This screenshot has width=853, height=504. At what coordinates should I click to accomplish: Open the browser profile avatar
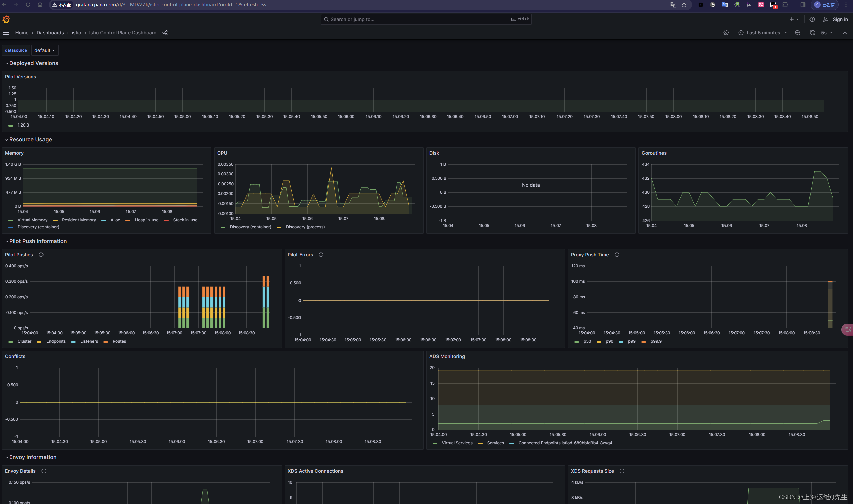coord(825,5)
